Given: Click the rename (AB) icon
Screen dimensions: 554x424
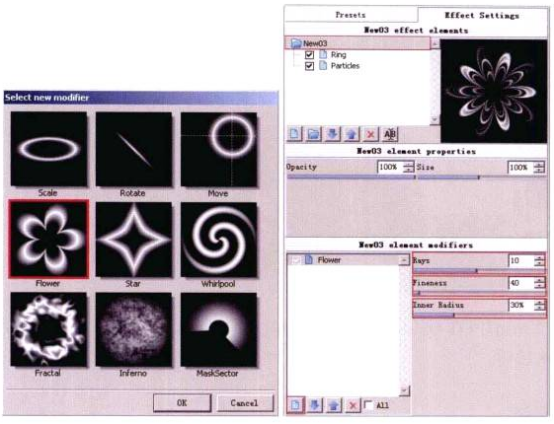Looking at the screenshot, I should [x=390, y=134].
